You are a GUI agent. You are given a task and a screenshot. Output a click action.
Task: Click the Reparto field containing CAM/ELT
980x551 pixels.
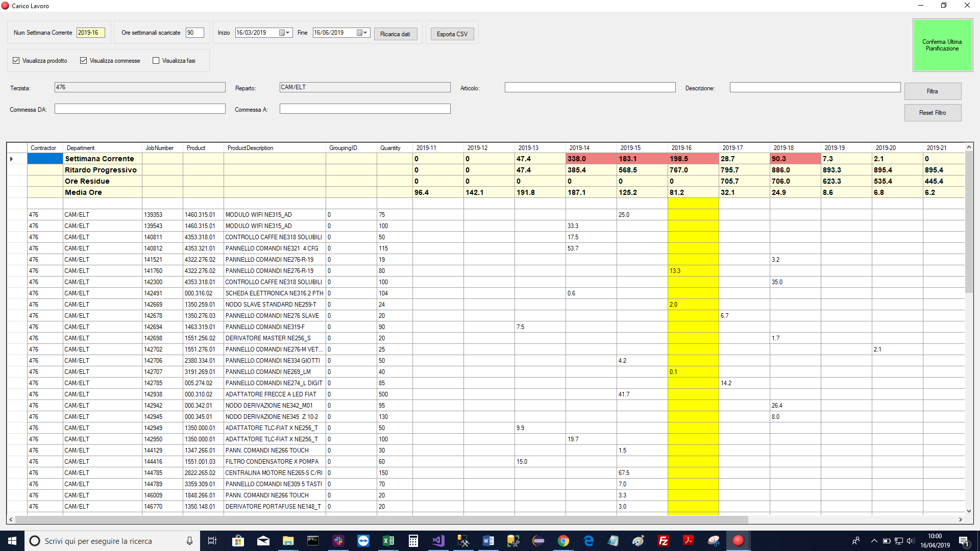[x=365, y=87]
